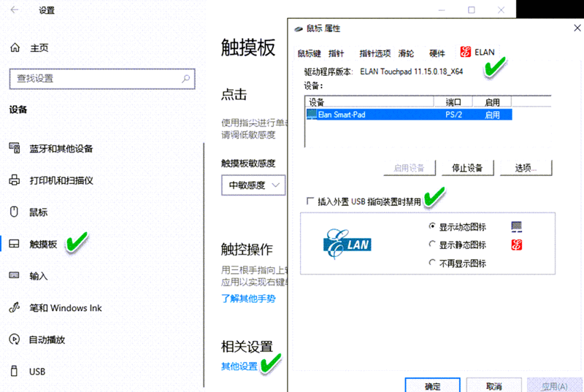Cancel with the 取消 button
Screen dimensions: 584x392
pyautogui.click(x=494, y=385)
